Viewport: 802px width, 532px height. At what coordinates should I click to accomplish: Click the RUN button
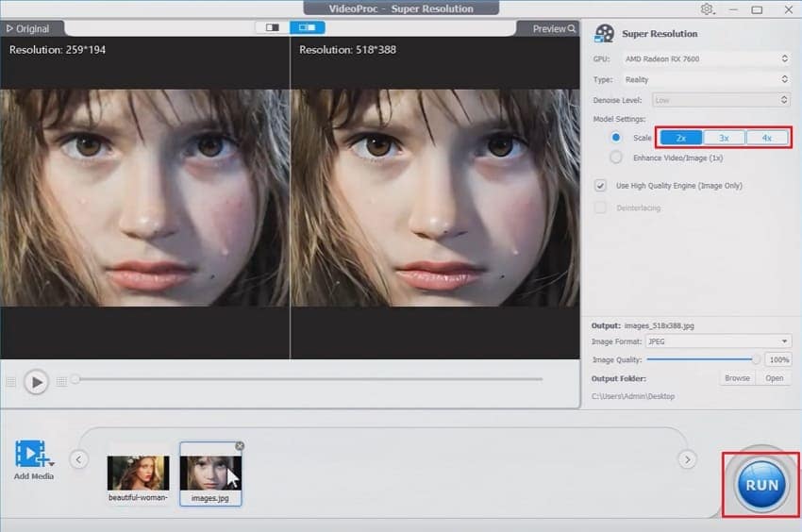[x=761, y=485]
